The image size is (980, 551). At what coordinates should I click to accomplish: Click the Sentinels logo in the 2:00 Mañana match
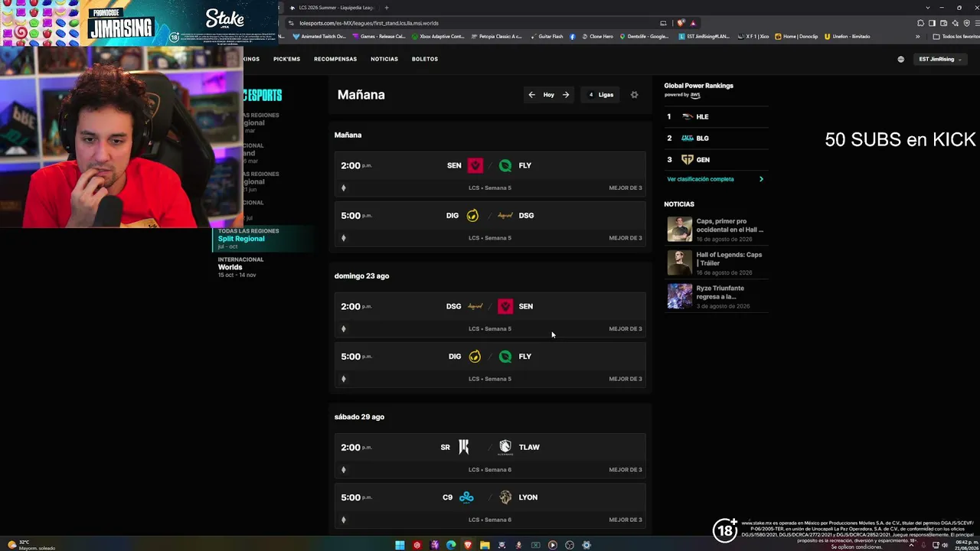475,165
